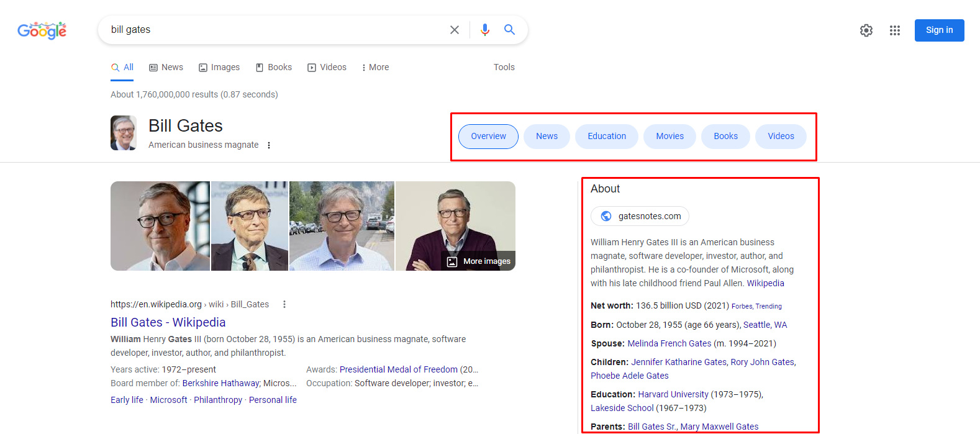Image resolution: width=980 pixels, height=434 pixels.
Task: Open Microsoft sitelink
Action: (x=168, y=400)
